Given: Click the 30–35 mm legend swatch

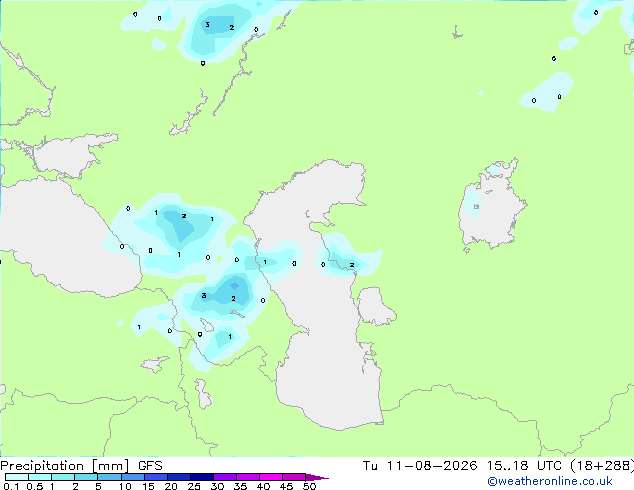Looking at the screenshot, I should click(x=225, y=477).
